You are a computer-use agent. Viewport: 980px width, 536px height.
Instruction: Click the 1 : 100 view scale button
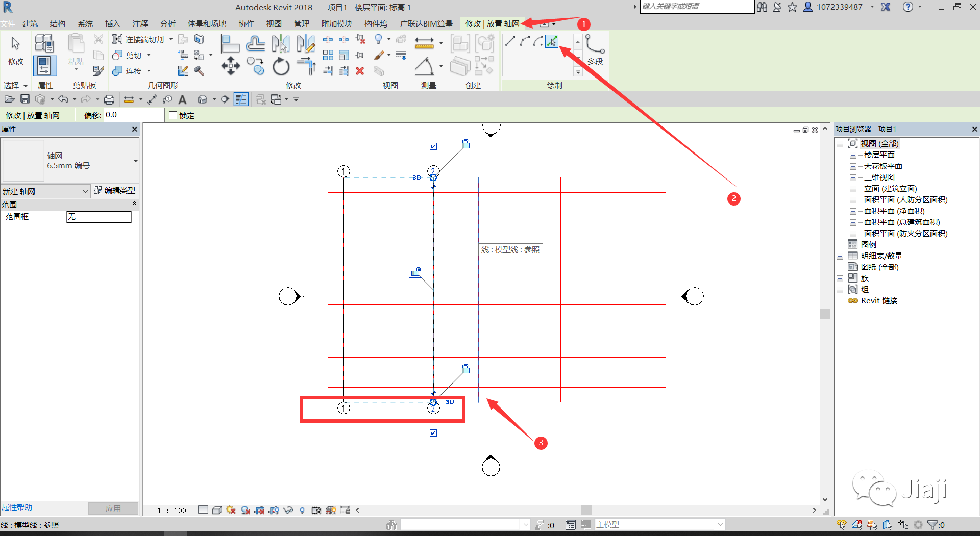(173, 510)
